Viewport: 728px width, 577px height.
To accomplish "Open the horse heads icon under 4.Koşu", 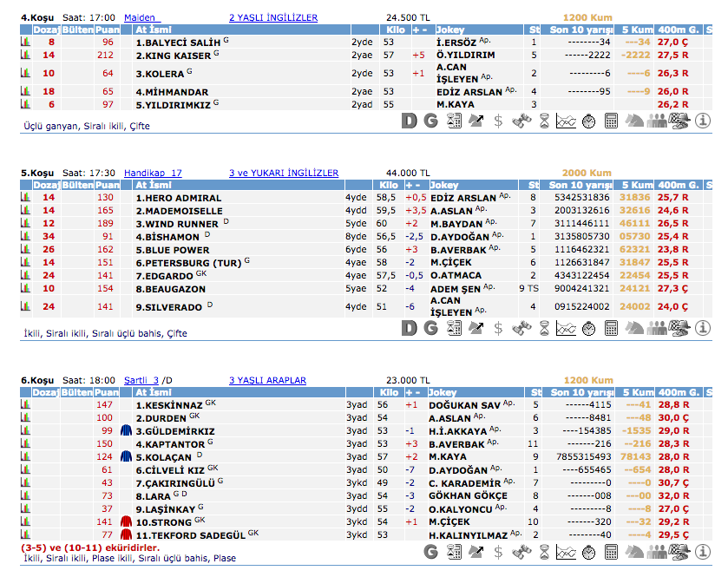I will click(635, 121).
